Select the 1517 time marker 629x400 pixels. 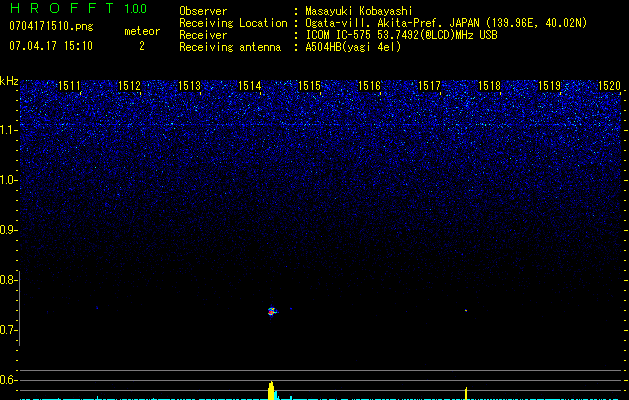(429, 87)
